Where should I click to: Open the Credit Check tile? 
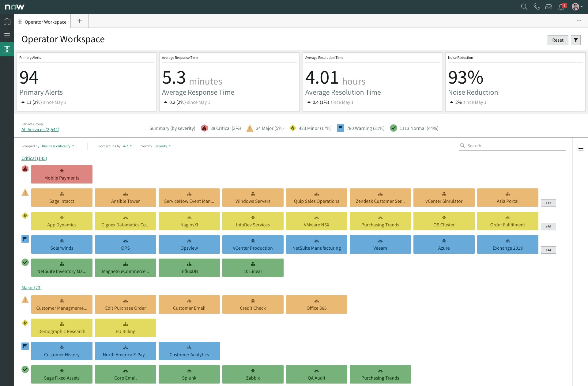tap(253, 305)
